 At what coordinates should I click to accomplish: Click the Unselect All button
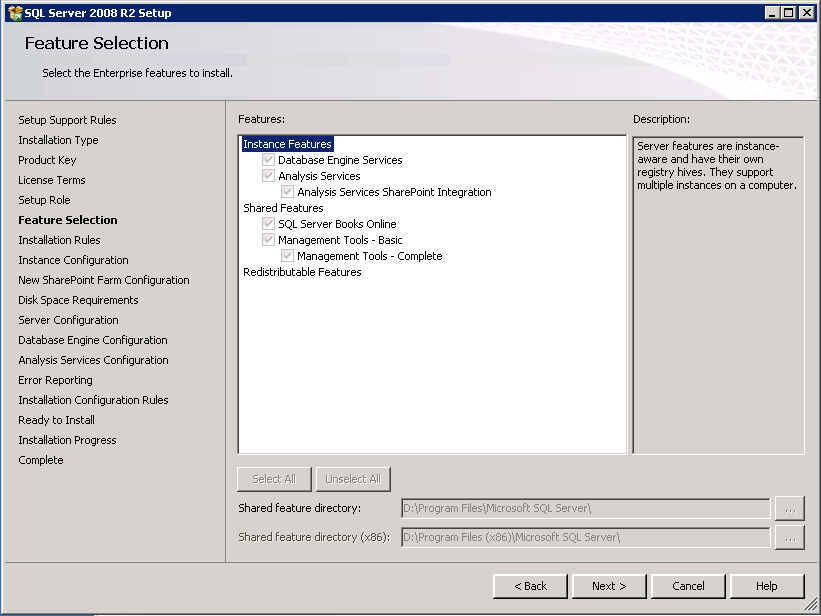pyautogui.click(x=353, y=479)
